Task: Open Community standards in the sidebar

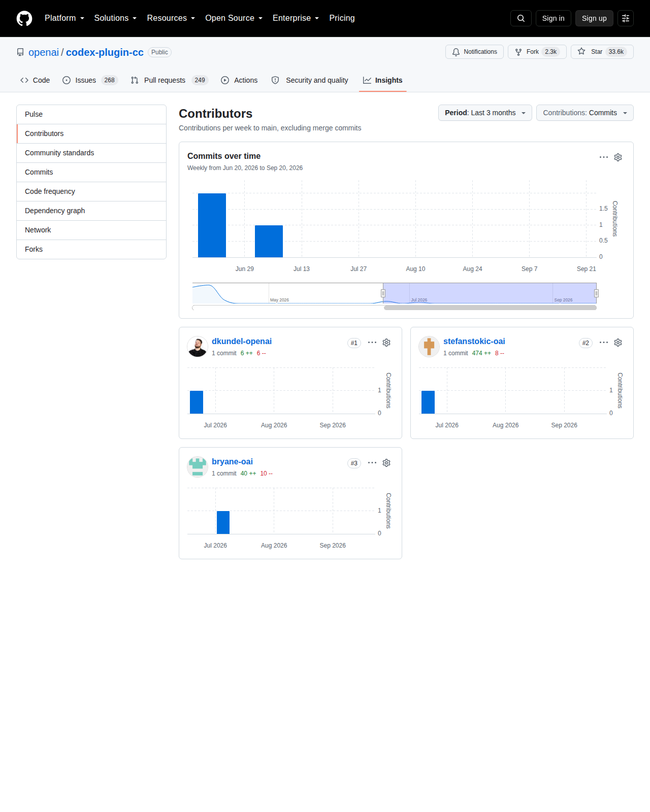Action: point(91,153)
